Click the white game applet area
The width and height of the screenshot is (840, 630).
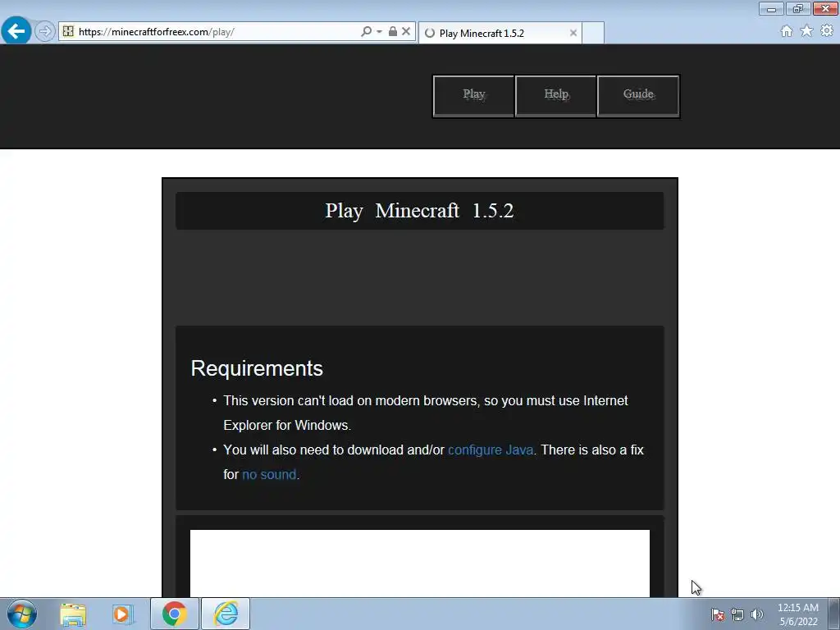point(419,563)
